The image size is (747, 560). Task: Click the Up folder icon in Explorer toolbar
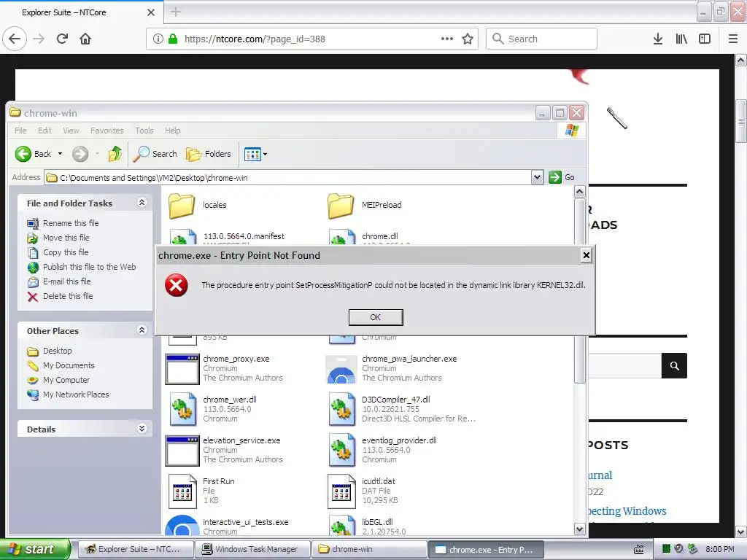pyautogui.click(x=115, y=154)
